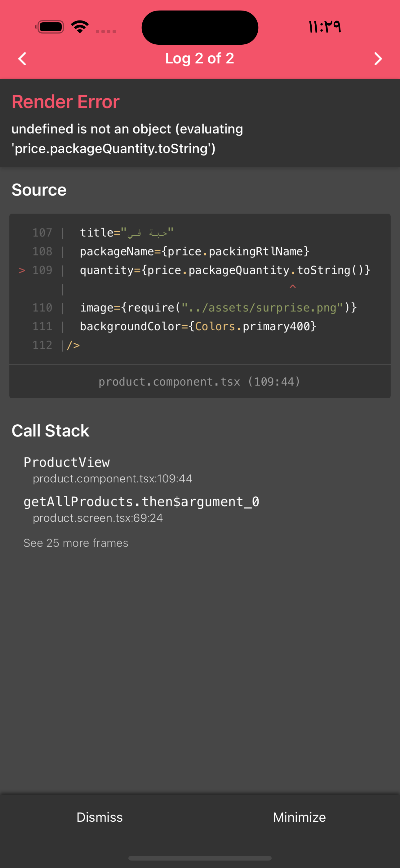Tap code line 107 with title attribute
This screenshot has width=400, height=868.
(x=127, y=233)
